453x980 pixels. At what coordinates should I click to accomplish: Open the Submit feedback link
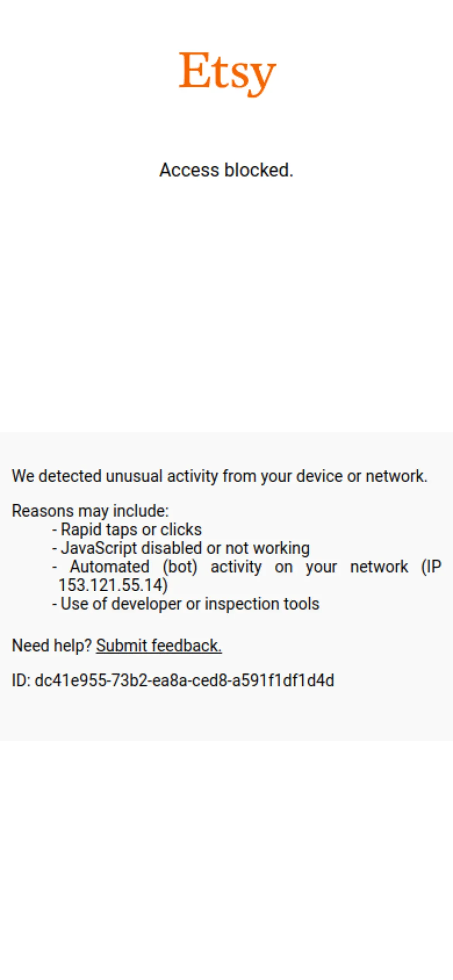pyautogui.click(x=159, y=646)
